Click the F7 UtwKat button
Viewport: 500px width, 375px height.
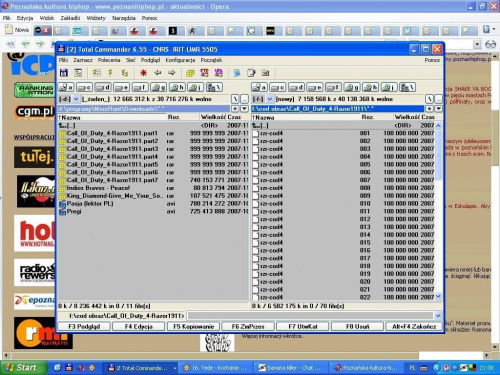303,326
